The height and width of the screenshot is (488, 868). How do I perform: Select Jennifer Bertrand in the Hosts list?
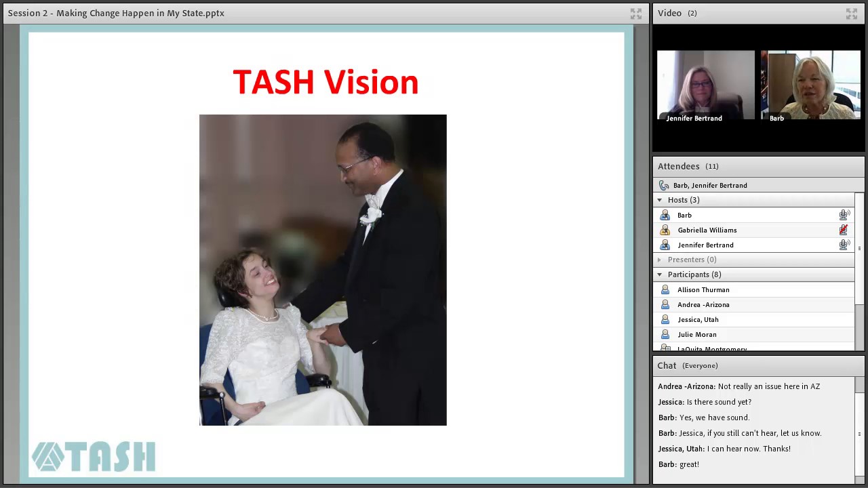tap(753, 245)
